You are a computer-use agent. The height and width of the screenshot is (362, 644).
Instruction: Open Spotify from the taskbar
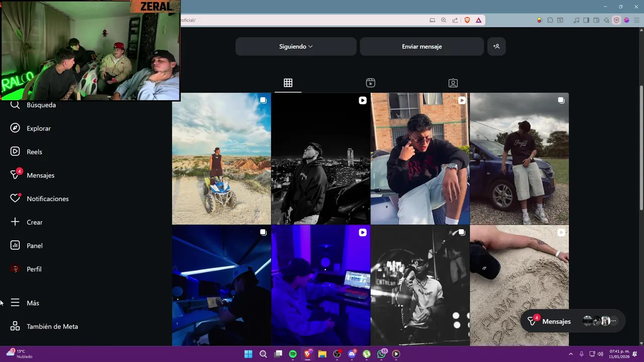[x=293, y=354]
